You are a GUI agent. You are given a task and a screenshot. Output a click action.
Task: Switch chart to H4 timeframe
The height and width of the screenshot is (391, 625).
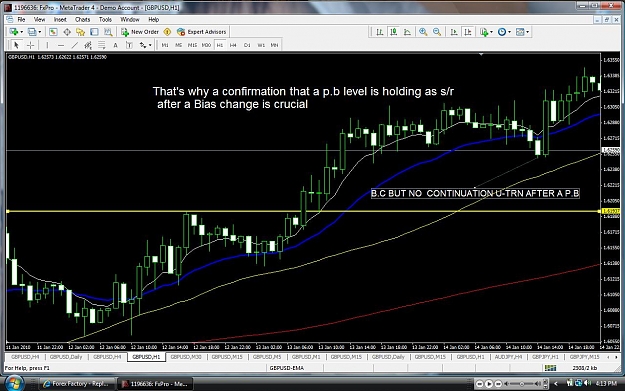(233, 45)
